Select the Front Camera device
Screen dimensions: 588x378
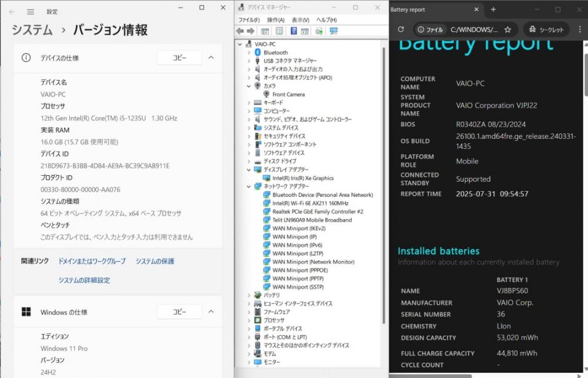pos(288,95)
